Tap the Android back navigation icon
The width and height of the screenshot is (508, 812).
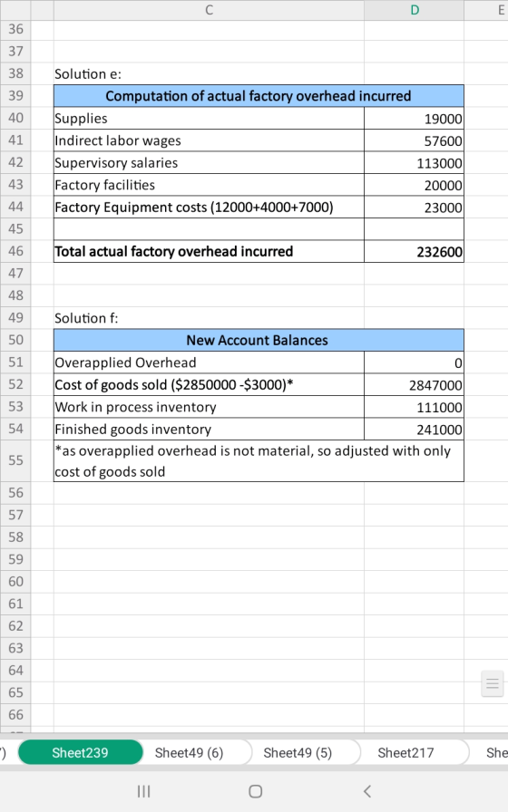367,791
